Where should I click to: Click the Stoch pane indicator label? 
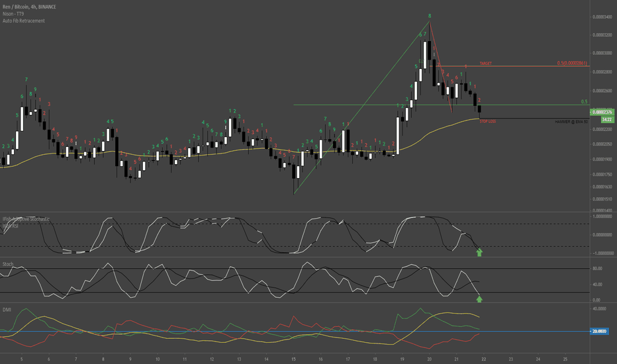point(8,264)
